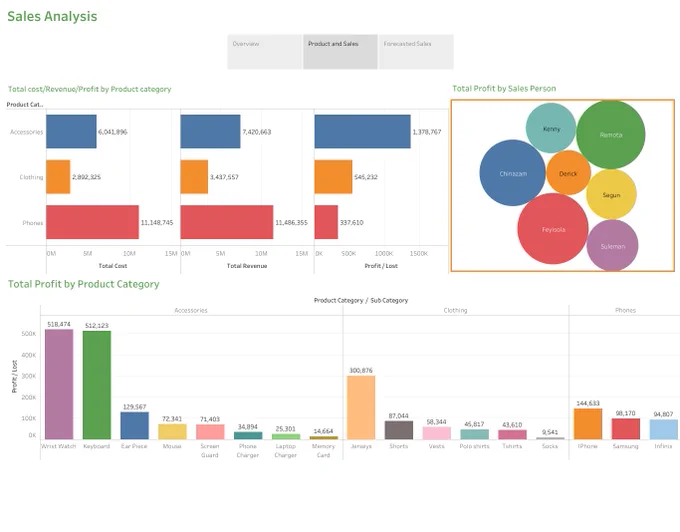Click the Accessories row label
Image resolution: width=680 pixels, height=532 pixels.
(x=26, y=132)
